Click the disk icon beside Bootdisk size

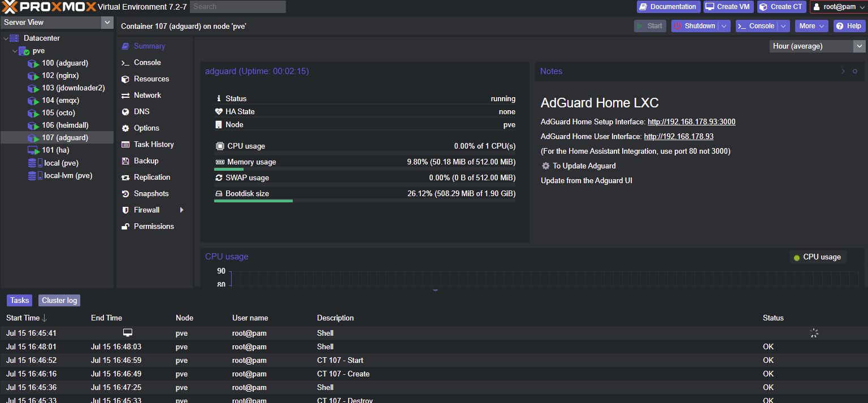click(219, 193)
